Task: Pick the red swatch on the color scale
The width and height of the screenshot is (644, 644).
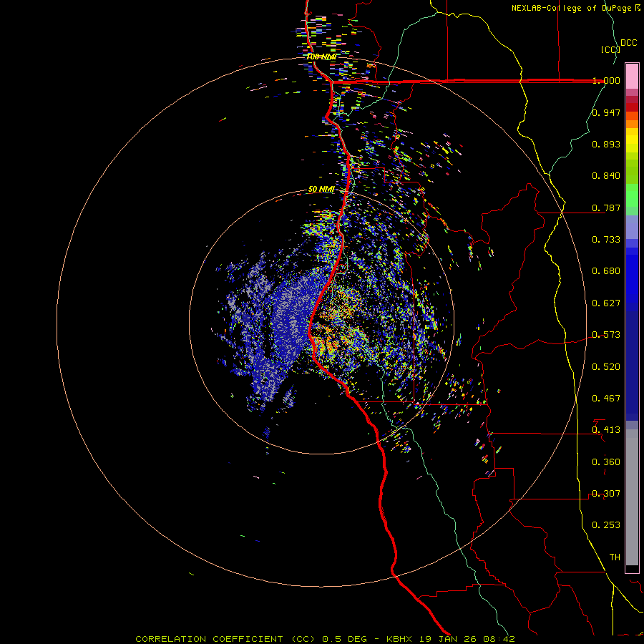Action: (x=632, y=107)
